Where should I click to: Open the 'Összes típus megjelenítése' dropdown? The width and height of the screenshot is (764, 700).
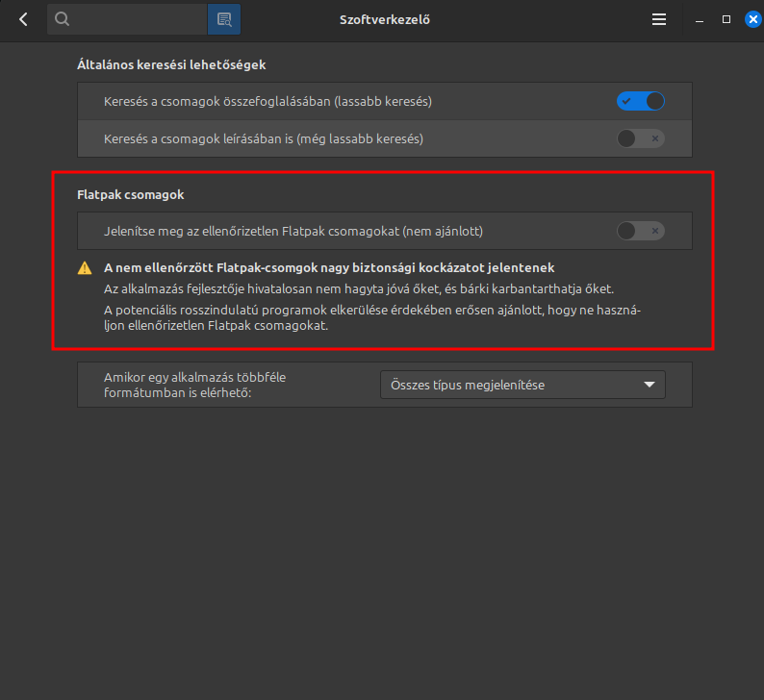pyautogui.click(x=522, y=385)
